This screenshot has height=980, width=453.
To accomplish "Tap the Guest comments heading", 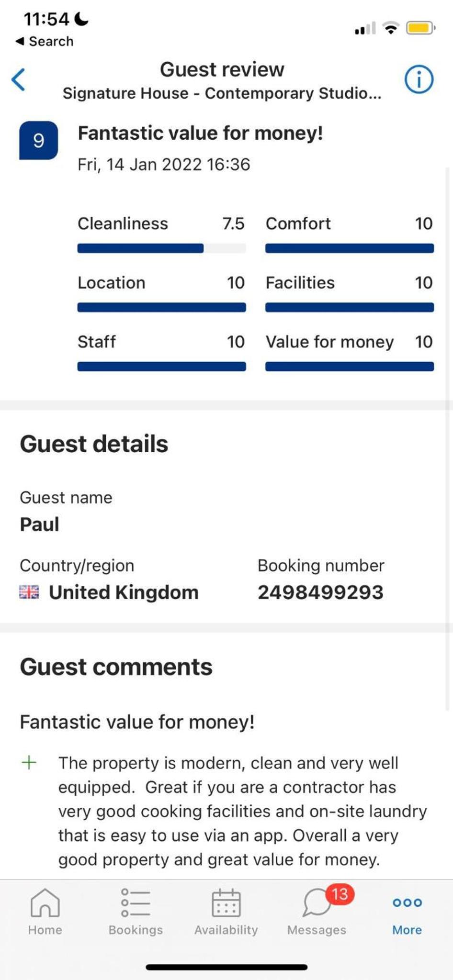I will tap(116, 667).
